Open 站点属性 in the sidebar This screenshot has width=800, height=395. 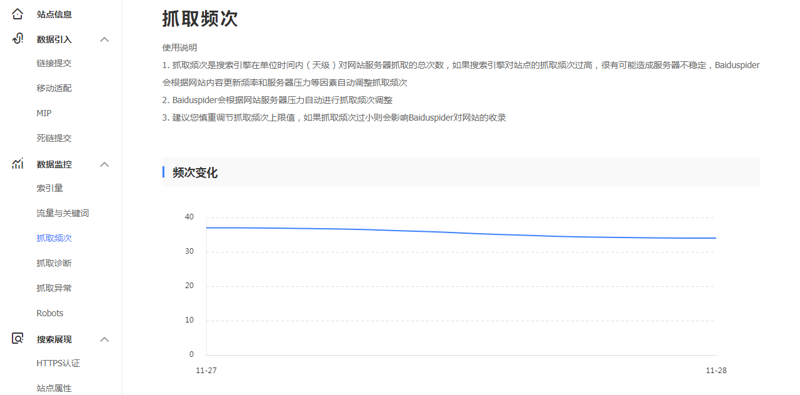54,388
